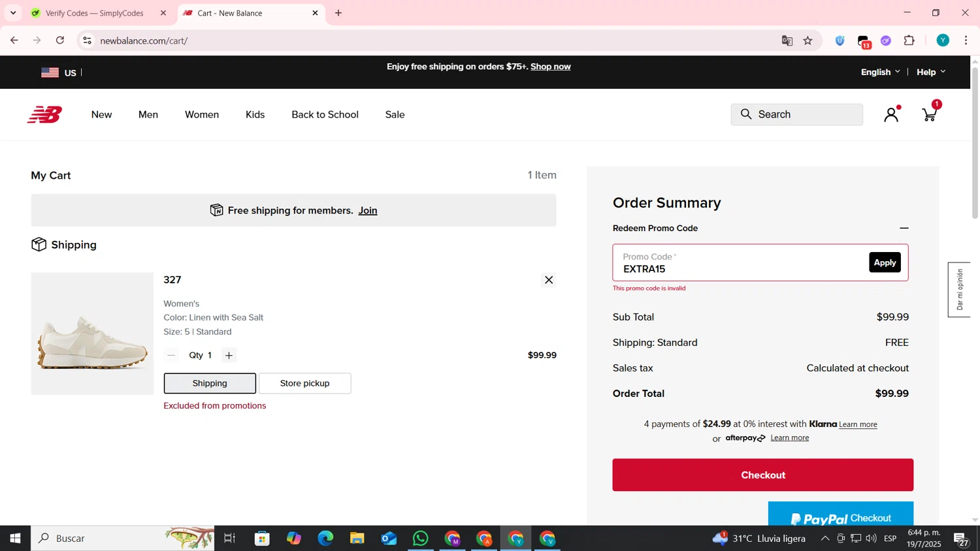Open Windows Start menu
Image resolution: width=980 pixels, height=551 pixels.
(x=15, y=539)
